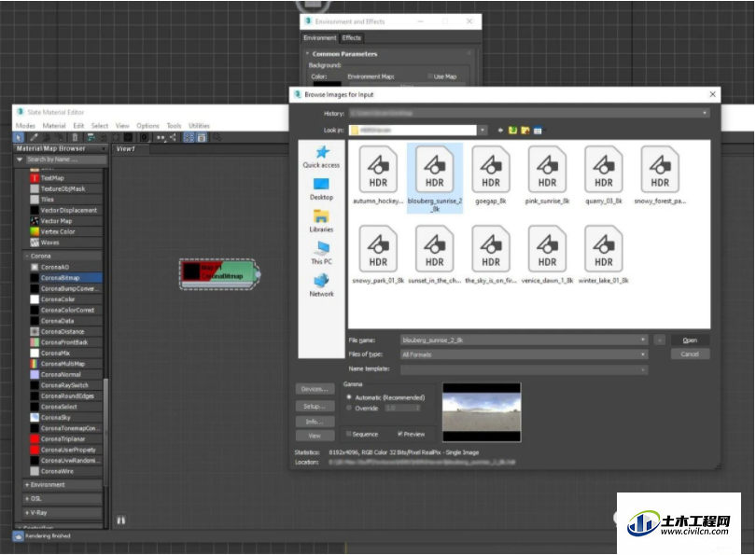Image resolution: width=756 pixels, height=555 pixels.
Task: Click the green Lay Out All icon
Action: coord(91,138)
